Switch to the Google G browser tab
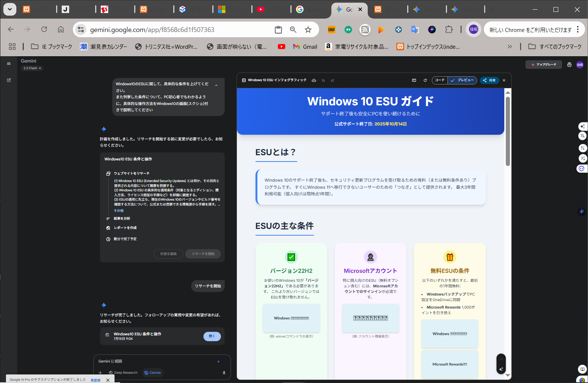The image size is (588, 383). (309, 9)
